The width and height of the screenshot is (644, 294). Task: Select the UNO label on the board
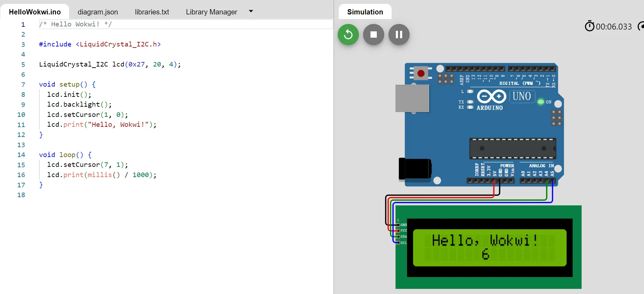point(522,96)
